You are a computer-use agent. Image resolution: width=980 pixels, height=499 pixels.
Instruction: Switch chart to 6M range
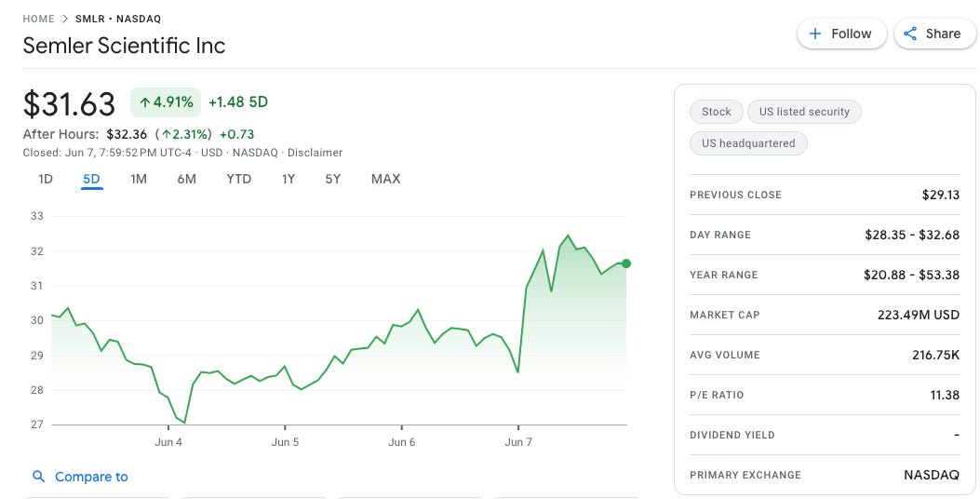coord(186,179)
